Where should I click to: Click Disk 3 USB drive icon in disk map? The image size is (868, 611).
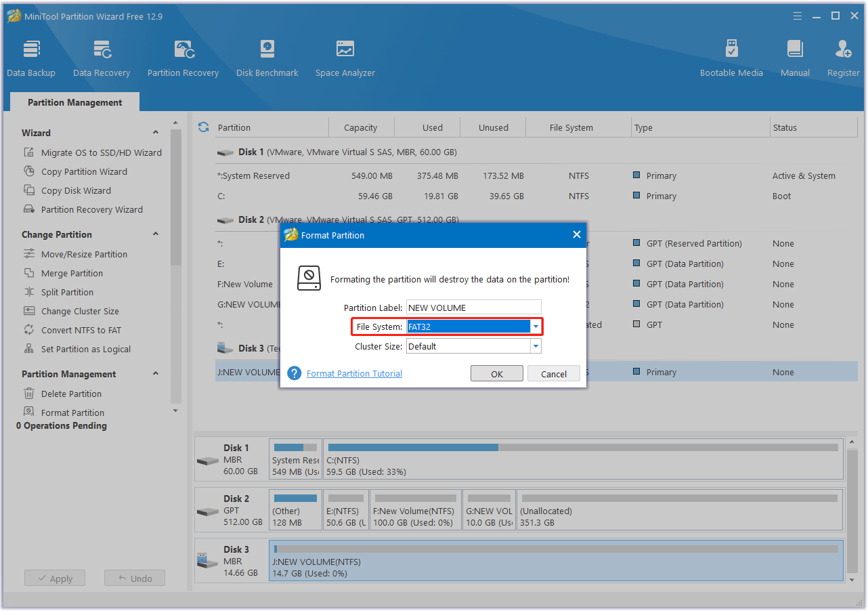207,561
